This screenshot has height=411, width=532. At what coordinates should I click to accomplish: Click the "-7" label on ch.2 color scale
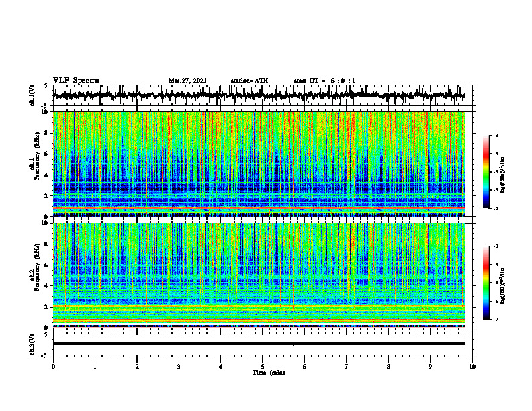coord(495,320)
